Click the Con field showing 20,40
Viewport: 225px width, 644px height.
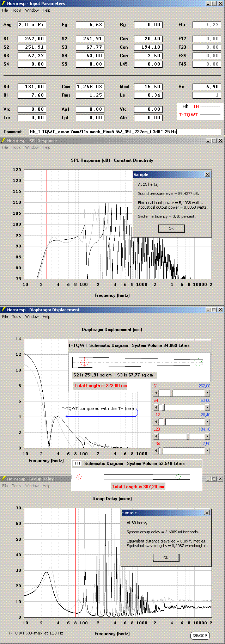(x=148, y=39)
